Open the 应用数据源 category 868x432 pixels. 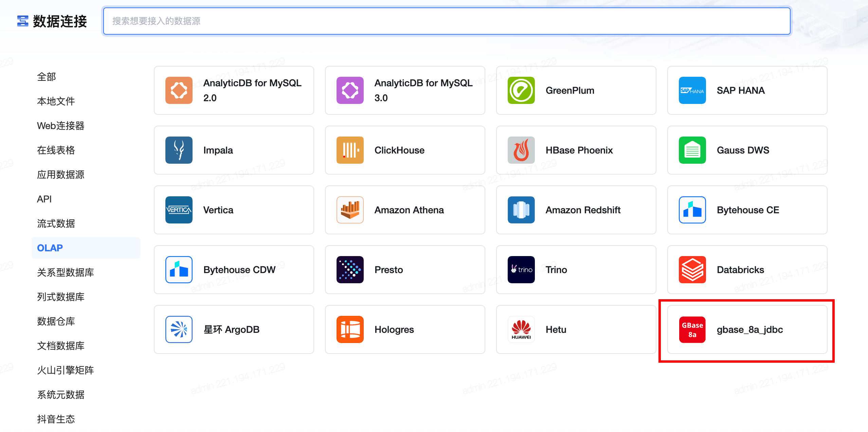(86, 175)
